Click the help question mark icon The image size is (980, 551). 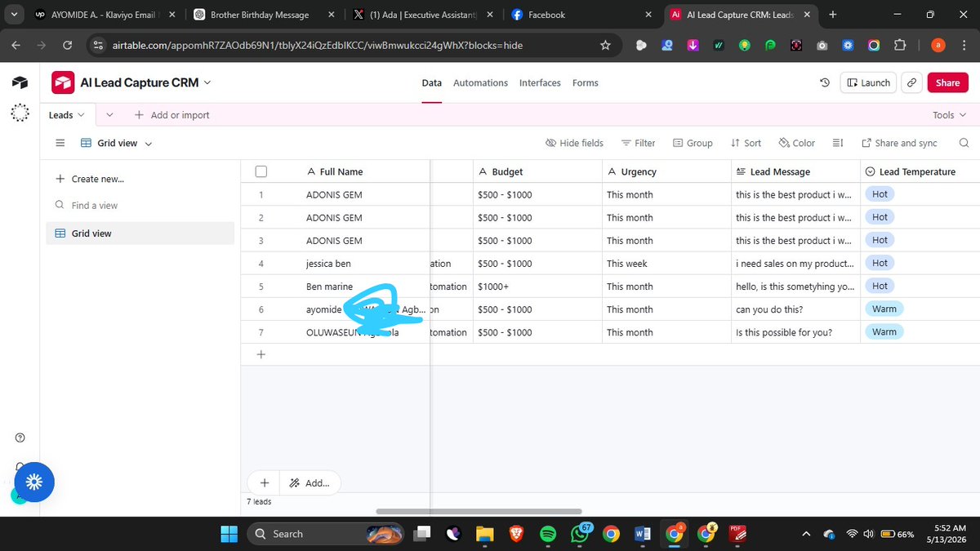click(x=20, y=438)
